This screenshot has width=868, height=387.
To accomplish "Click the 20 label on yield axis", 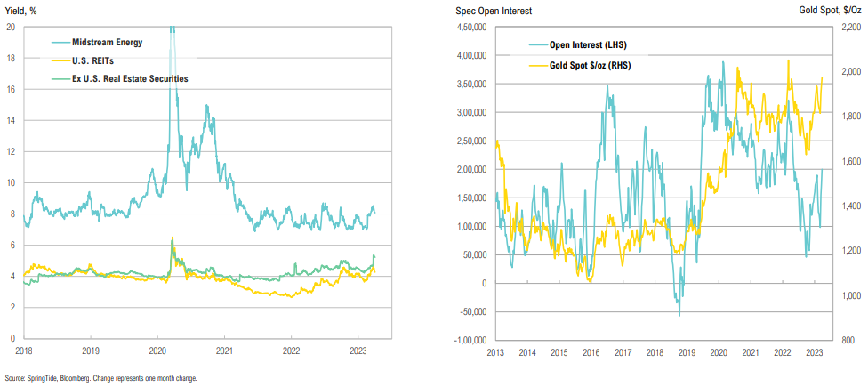I will coord(10,27).
